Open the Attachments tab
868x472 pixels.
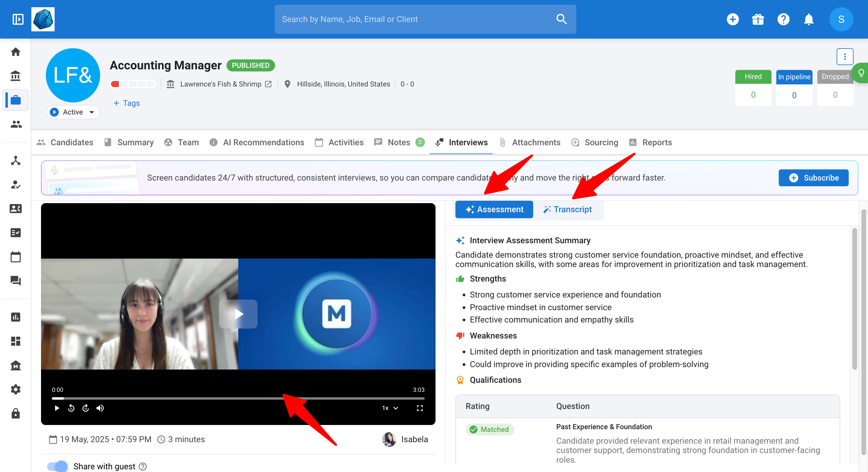coord(530,142)
